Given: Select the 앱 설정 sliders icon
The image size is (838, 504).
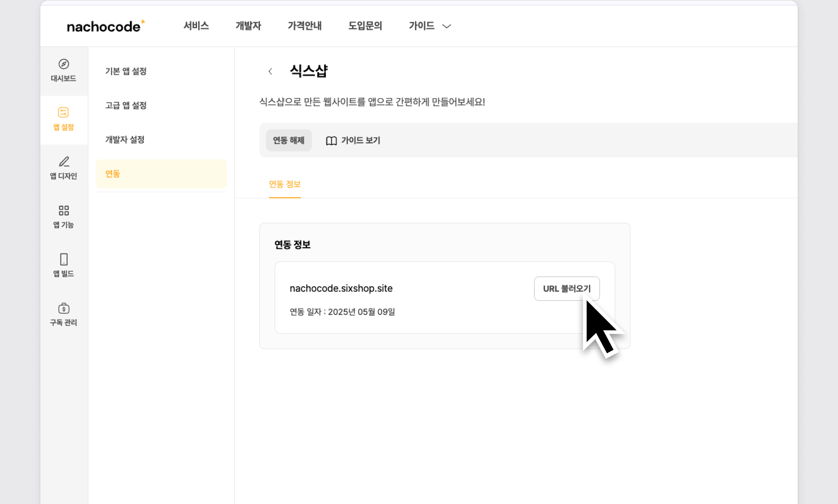Looking at the screenshot, I should point(64,112).
